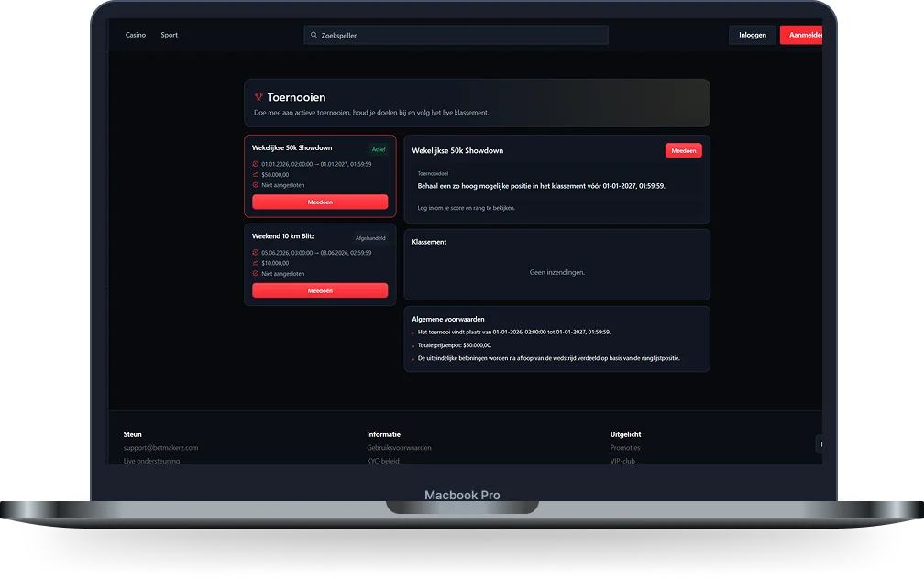Click the Inloggen button
This screenshot has height=579, width=924.
pos(753,35)
